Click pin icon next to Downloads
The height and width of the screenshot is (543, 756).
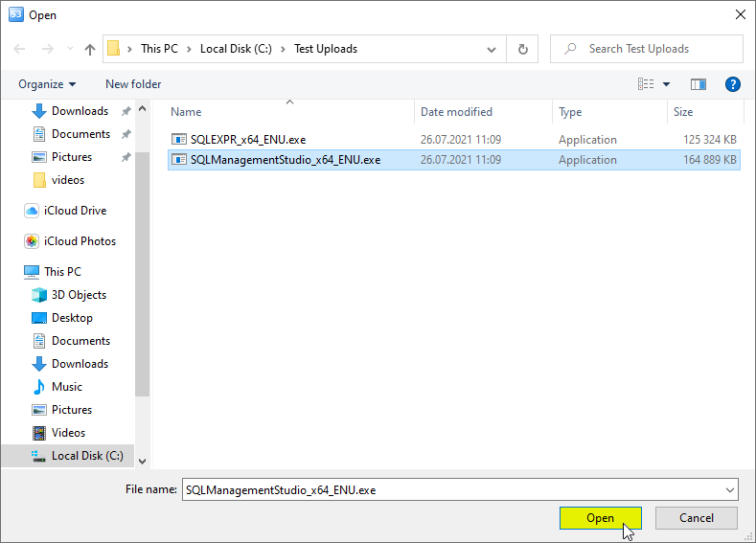(x=126, y=111)
